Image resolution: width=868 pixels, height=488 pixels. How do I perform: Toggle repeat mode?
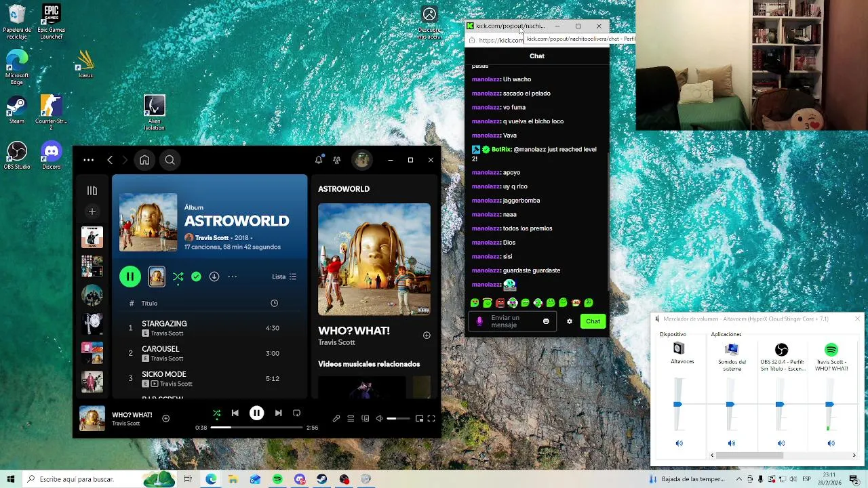296,413
